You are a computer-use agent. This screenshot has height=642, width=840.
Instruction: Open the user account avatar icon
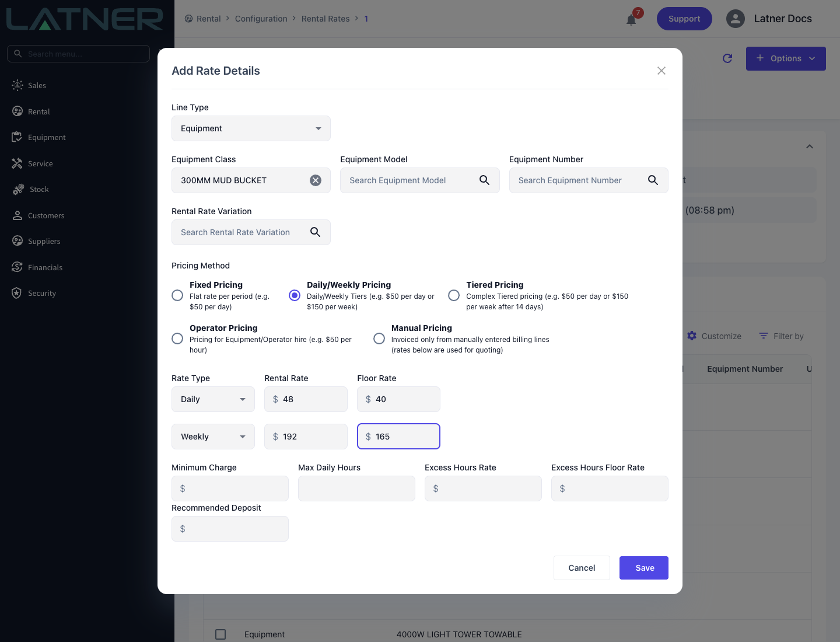(736, 19)
